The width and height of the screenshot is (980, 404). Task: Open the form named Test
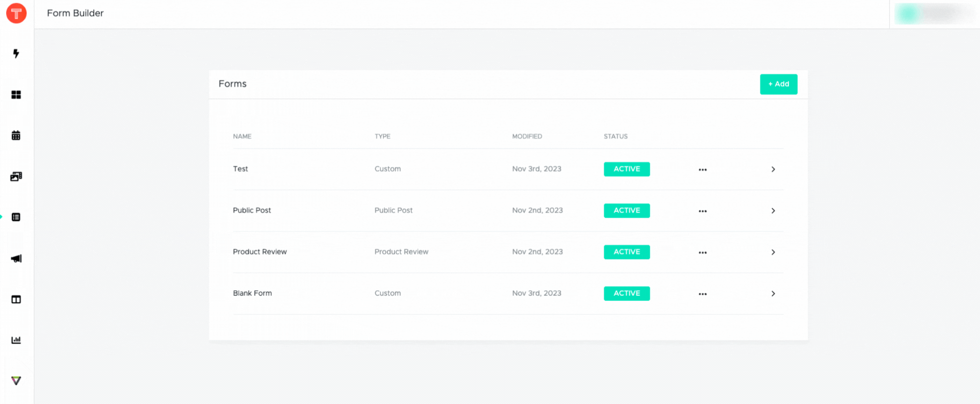[x=240, y=169]
